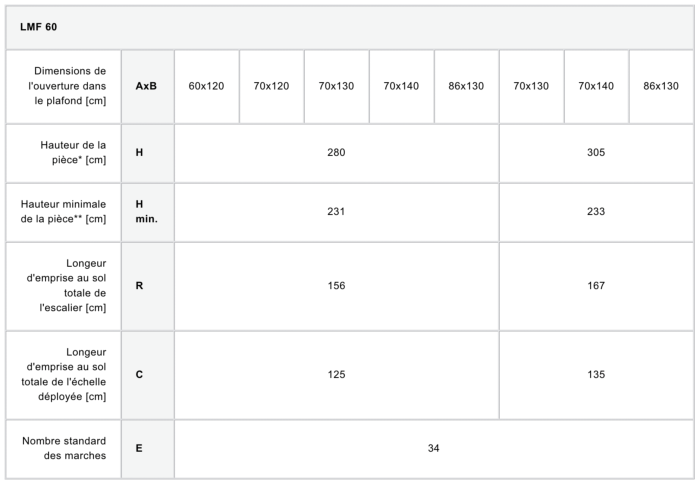Click the standard steps value 34
The width and height of the screenshot is (700, 486).
(433, 448)
